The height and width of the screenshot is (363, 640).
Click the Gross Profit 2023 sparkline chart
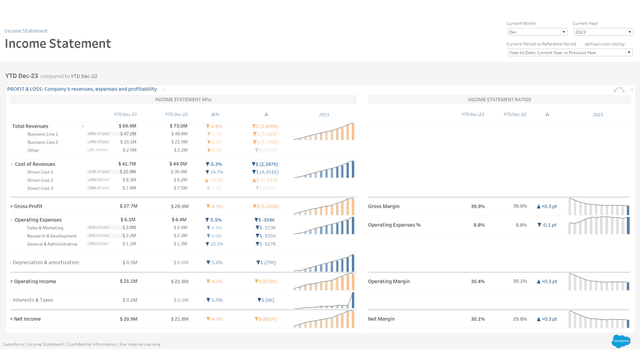click(324, 206)
